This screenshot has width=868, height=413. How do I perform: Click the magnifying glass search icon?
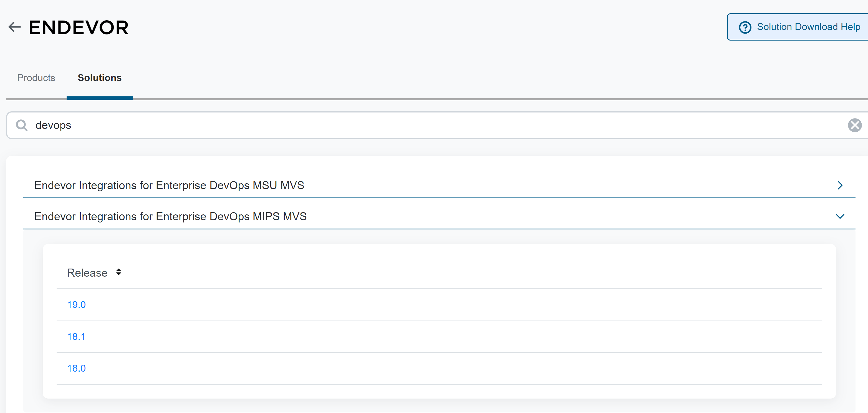coord(22,125)
